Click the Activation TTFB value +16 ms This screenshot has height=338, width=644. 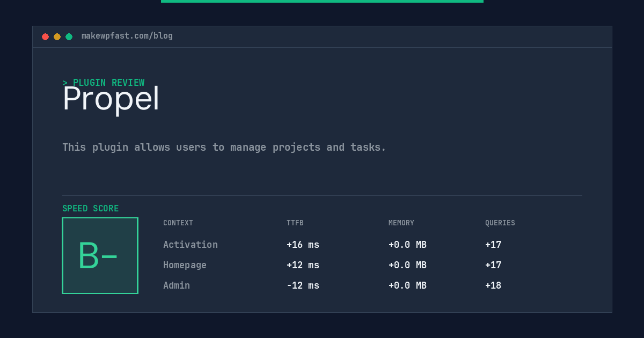303,245
